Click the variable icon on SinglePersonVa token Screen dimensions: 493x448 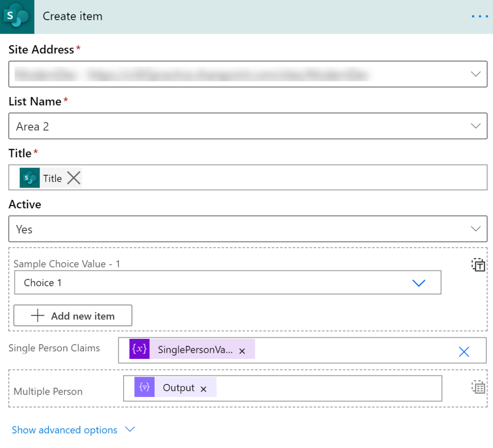click(x=139, y=349)
